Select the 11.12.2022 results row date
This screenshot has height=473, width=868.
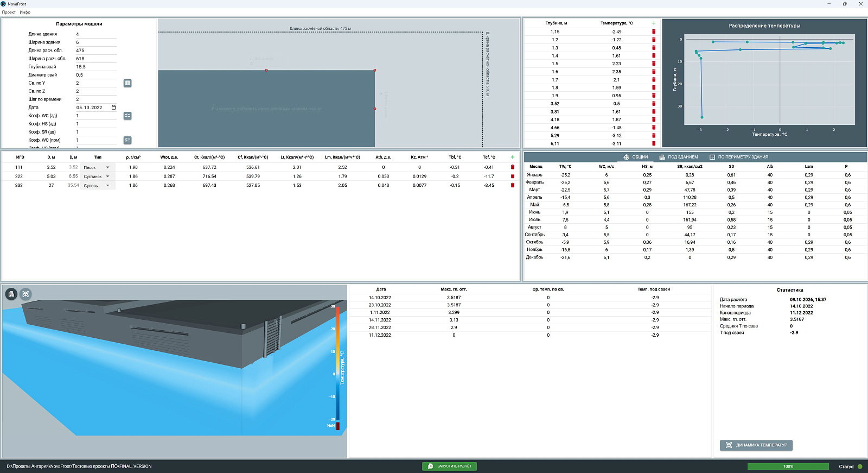tap(380, 335)
